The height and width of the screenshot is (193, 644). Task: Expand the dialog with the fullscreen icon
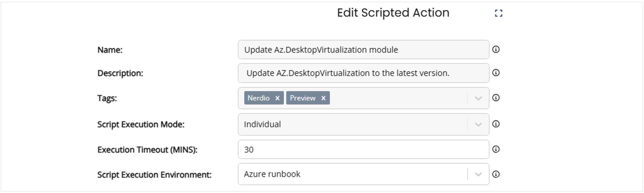498,13
